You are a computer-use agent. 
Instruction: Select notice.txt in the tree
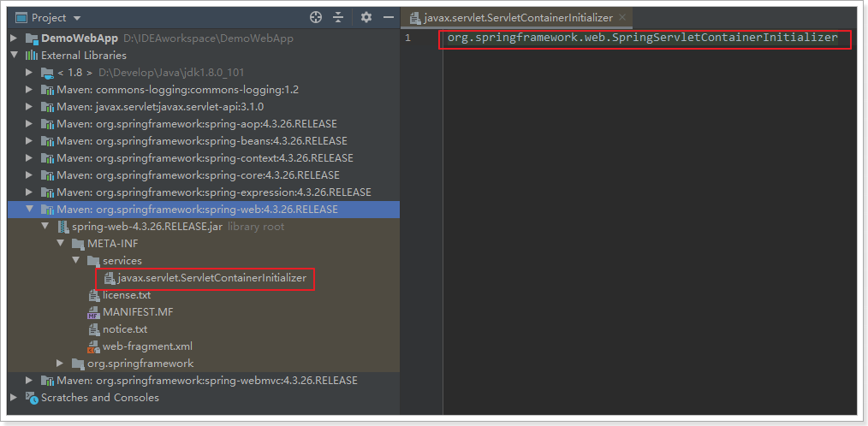[x=125, y=329]
